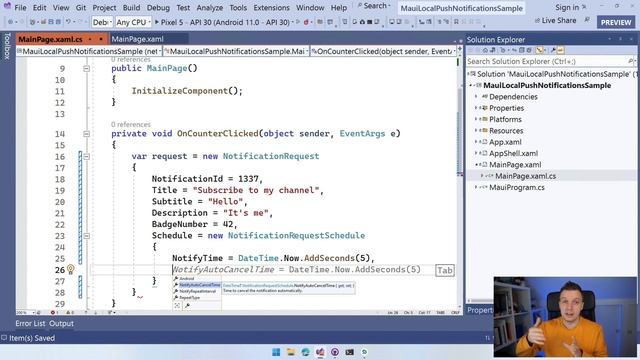Open the Any CPU platform dropdown
This screenshot has height=360, width=640.
click(133, 22)
